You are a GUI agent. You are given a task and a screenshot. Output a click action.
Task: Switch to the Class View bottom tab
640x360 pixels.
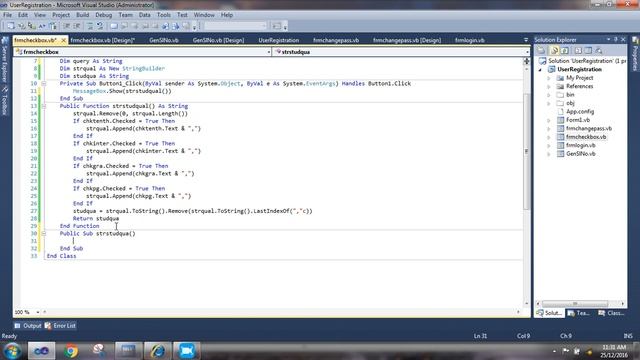611,313
